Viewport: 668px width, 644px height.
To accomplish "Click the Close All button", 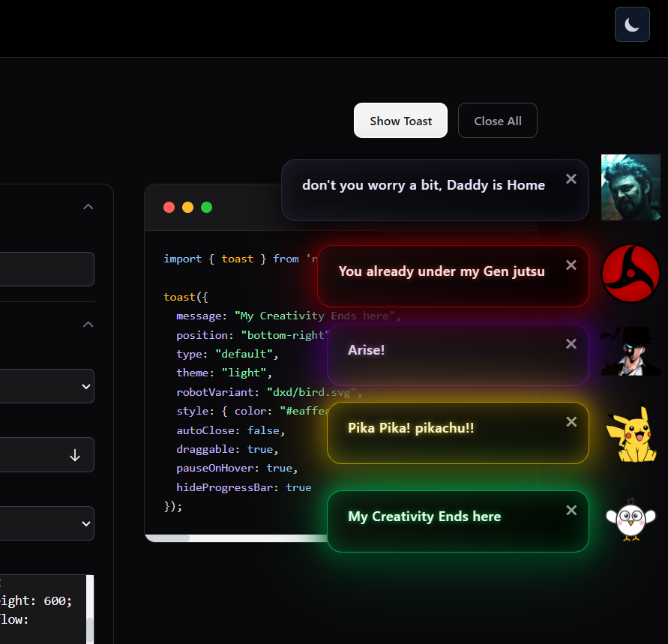I will [498, 121].
